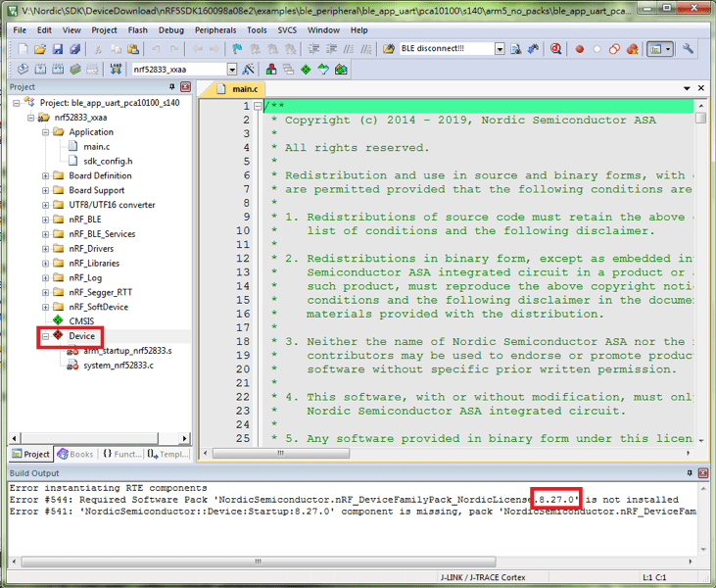Viewport: 716px width, 588px height.
Task: Select the system_nrf52833.c file
Action: pyautogui.click(x=119, y=366)
